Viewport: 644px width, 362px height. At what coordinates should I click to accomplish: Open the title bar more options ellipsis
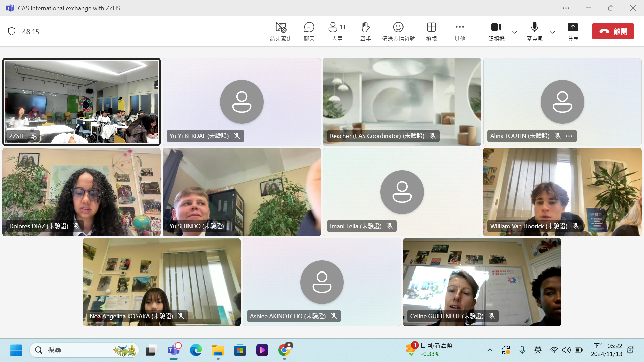[566, 8]
